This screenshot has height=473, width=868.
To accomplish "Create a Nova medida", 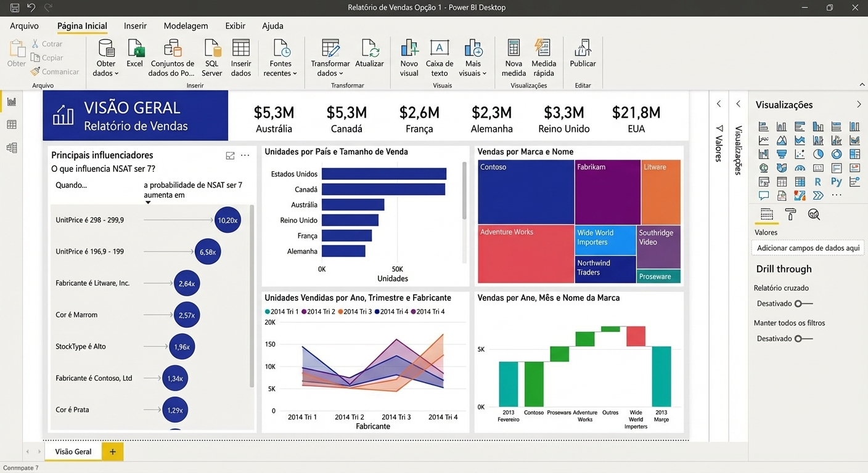I will click(x=514, y=48).
